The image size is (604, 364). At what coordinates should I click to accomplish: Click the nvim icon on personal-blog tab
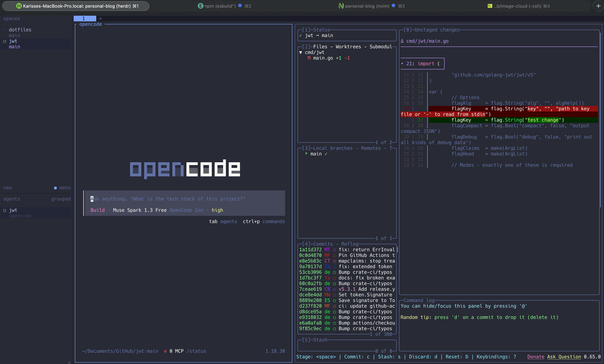(341, 6)
